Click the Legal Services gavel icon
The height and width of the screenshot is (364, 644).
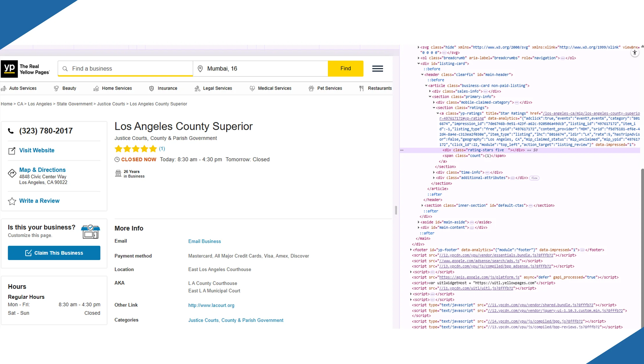[197, 88]
